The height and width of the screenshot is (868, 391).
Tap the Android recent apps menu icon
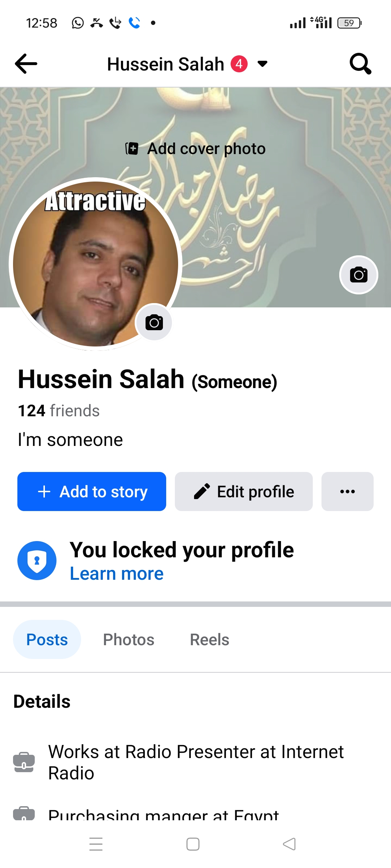(96, 844)
